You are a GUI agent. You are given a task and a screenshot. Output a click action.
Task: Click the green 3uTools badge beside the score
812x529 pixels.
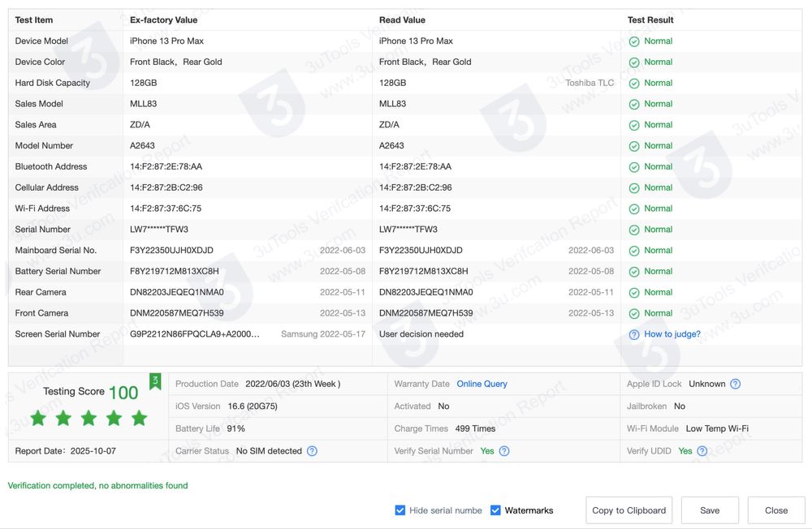tap(155, 381)
